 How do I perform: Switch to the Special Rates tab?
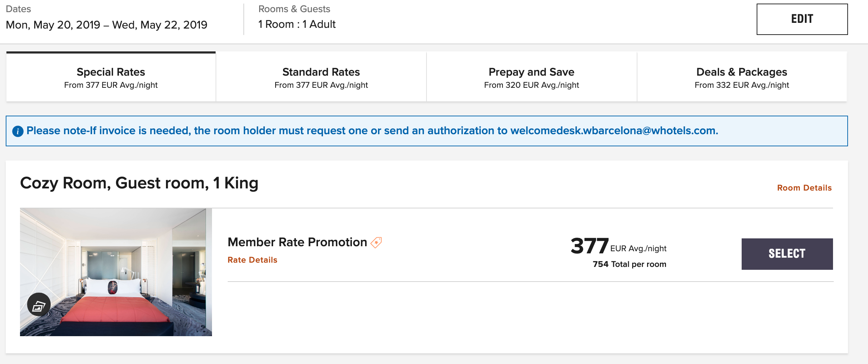111,77
